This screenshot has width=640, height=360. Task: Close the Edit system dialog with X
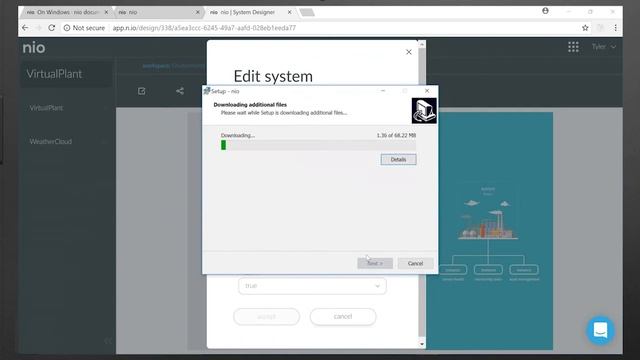(409, 52)
